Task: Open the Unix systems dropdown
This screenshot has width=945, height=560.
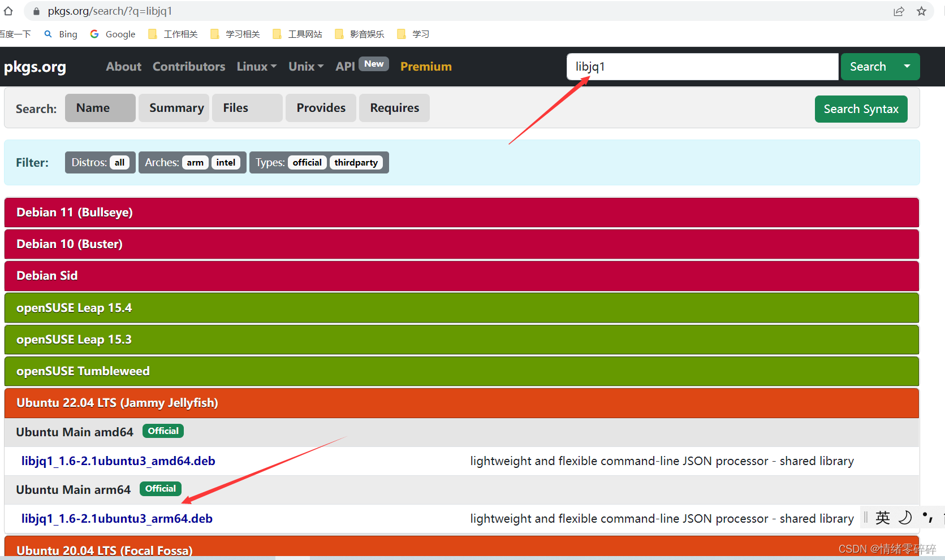Action: pyautogui.click(x=305, y=66)
